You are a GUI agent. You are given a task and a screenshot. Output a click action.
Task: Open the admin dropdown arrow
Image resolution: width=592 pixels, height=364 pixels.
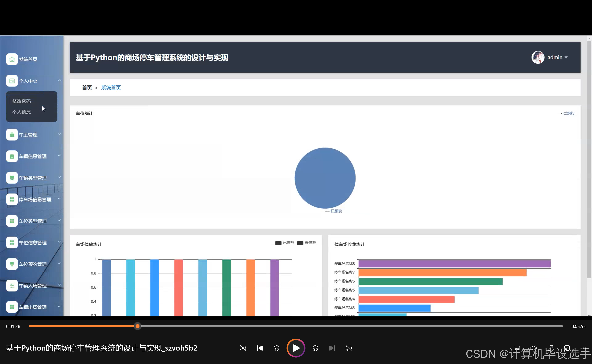(x=566, y=57)
